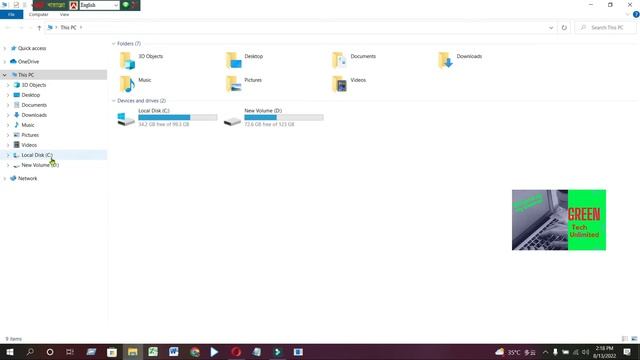Show hidden tray icons chevron
The image size is (640, 360).
(545, 352)
